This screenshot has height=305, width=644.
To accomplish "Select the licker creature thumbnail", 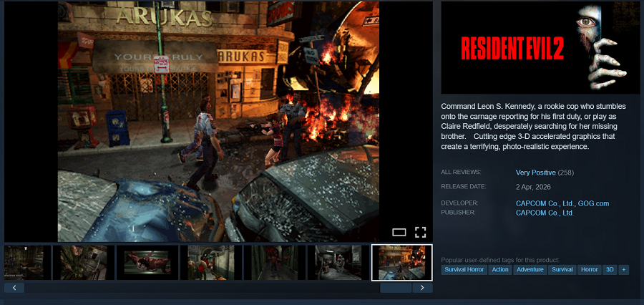I will point(147,263).
